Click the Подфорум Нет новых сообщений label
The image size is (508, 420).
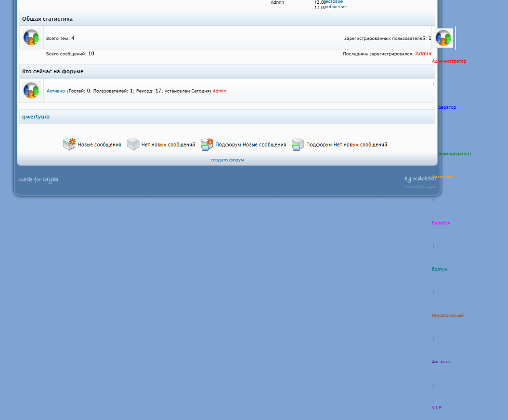pos(347,145)
